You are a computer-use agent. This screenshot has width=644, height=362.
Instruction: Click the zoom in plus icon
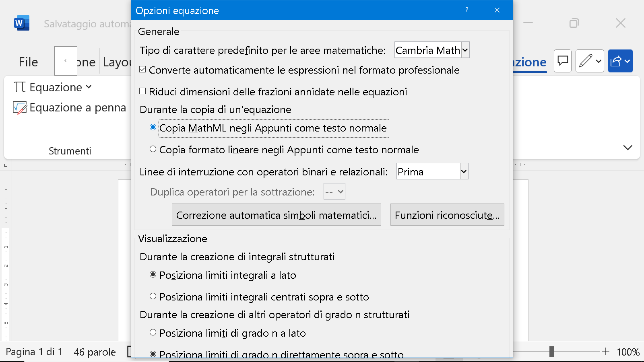pyautogui.click(x=606, y=352)
